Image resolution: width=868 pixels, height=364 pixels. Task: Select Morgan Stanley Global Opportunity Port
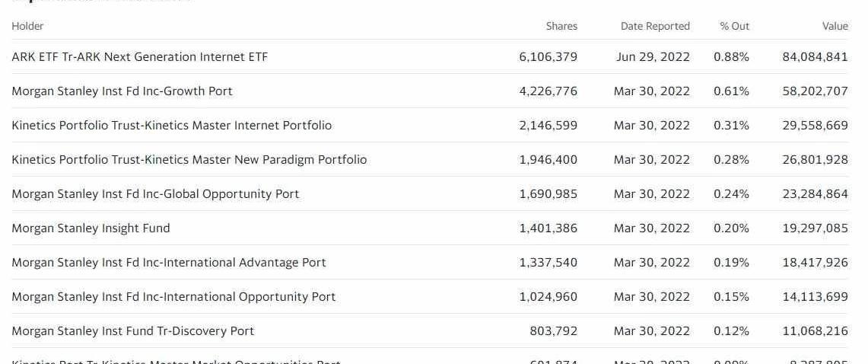pyautogui.click(x=155, y=194)
